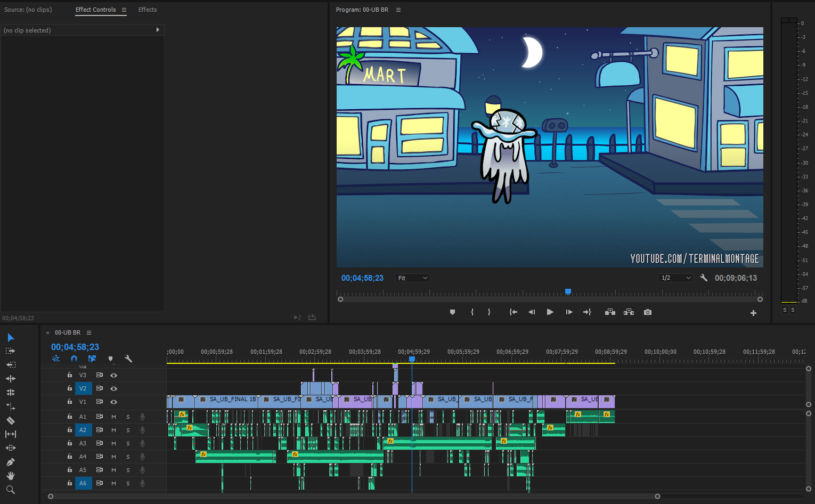Click the timeline playhead on ruler

(x=412, y=360)
